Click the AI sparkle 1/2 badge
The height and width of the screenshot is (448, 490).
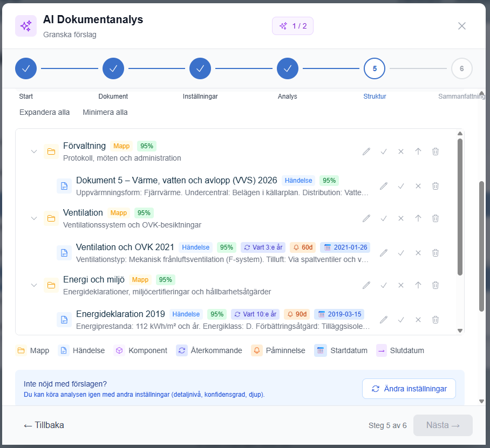coord(292,26)
